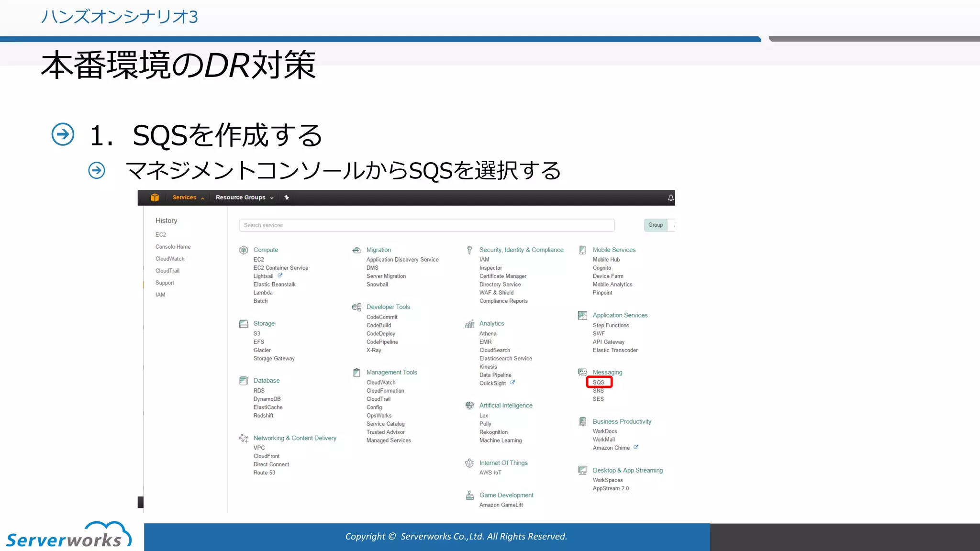Open Certificate Manager service

click(x=502, y=276)
